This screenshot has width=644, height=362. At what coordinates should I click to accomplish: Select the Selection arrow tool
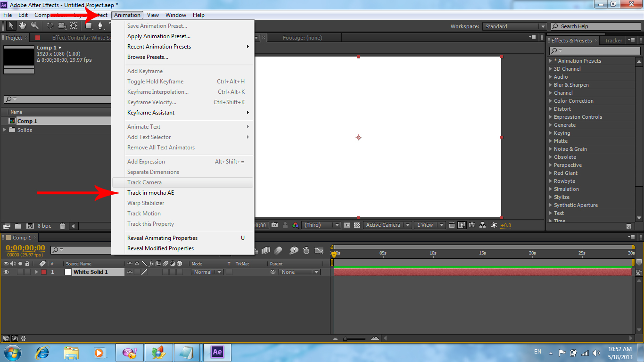pyautogui.click(x=11, y=25)
